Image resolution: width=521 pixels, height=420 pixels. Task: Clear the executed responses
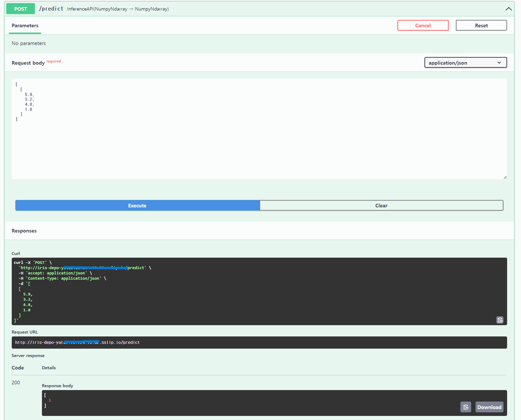tap(381, 205)
